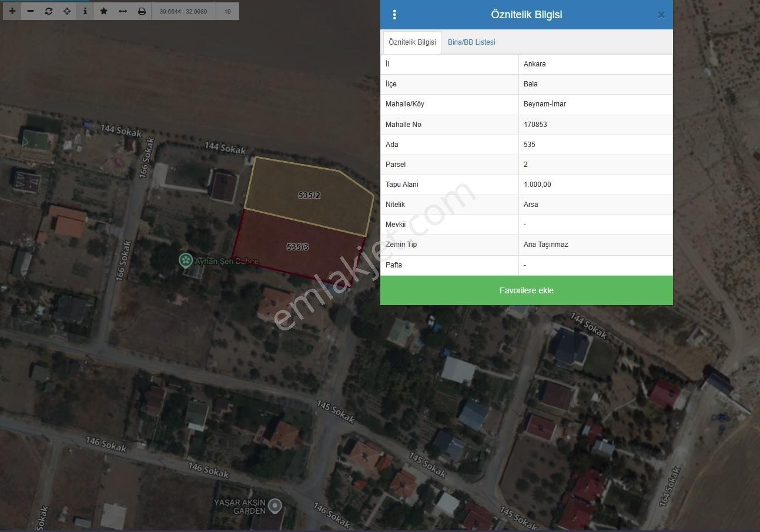This screenshot has height=532, width=760.
Task: Open favorites with the star icon
Action: pos(104,11)
